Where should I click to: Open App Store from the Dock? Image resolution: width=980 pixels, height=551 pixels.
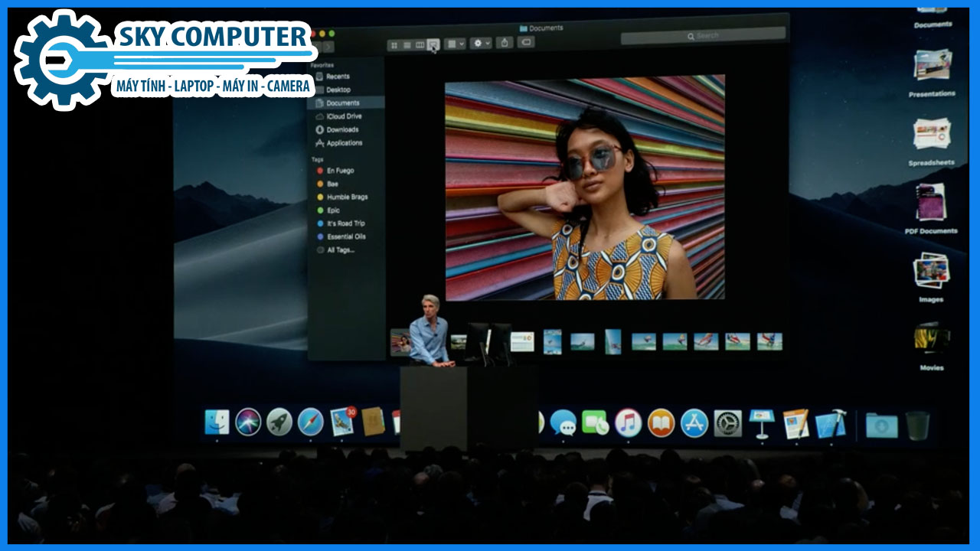694,423
